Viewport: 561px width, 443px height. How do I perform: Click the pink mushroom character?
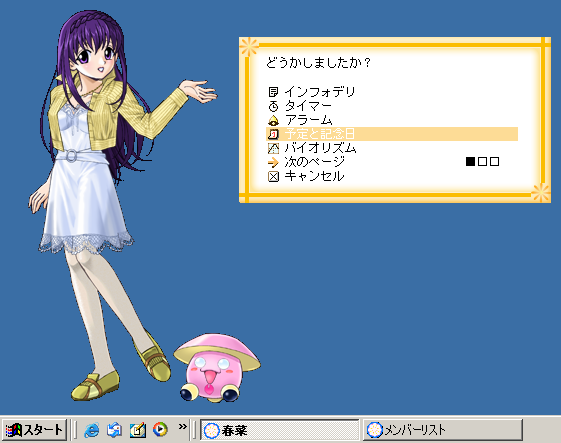tap(217, 367)
